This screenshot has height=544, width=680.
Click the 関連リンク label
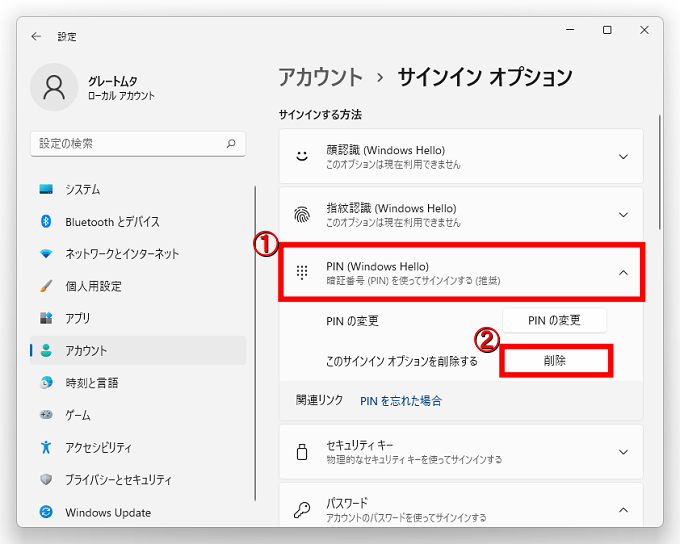tap(319, 400)
